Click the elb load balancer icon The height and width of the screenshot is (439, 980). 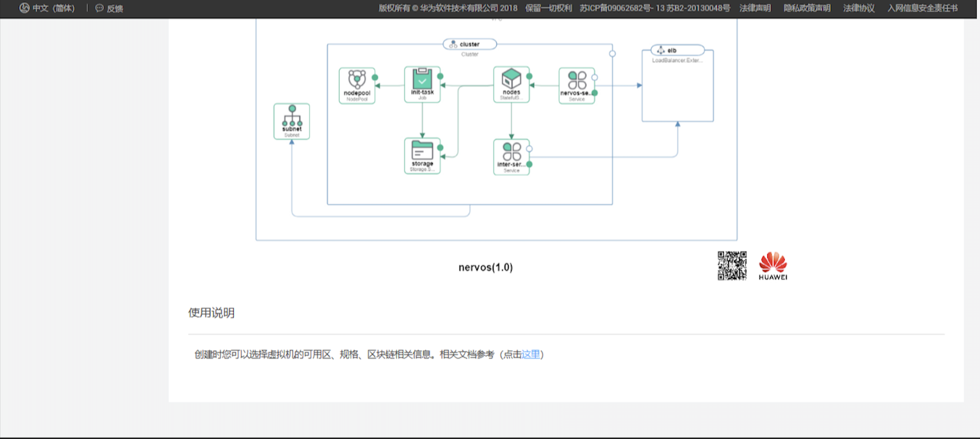(x=661, y=50)
